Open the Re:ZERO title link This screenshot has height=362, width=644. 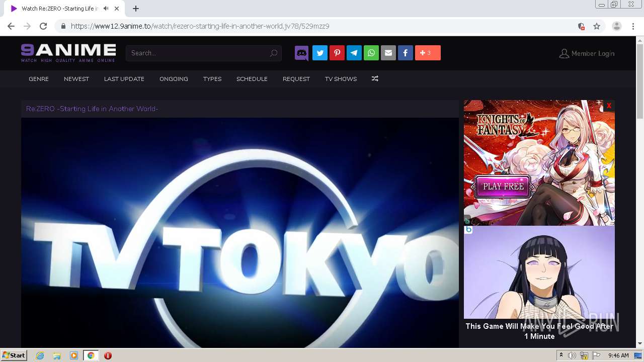(92, 109)
